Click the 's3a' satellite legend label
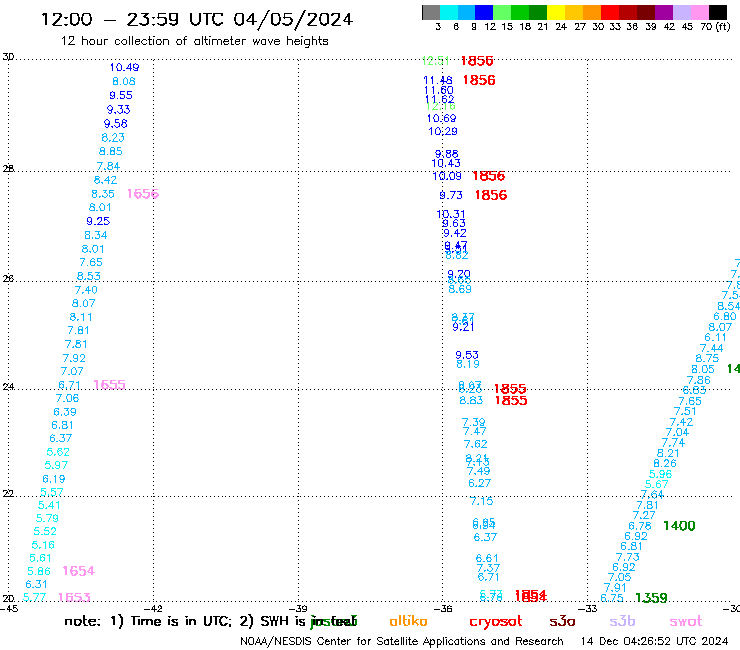740x650 pixels. tap(562, 621)
